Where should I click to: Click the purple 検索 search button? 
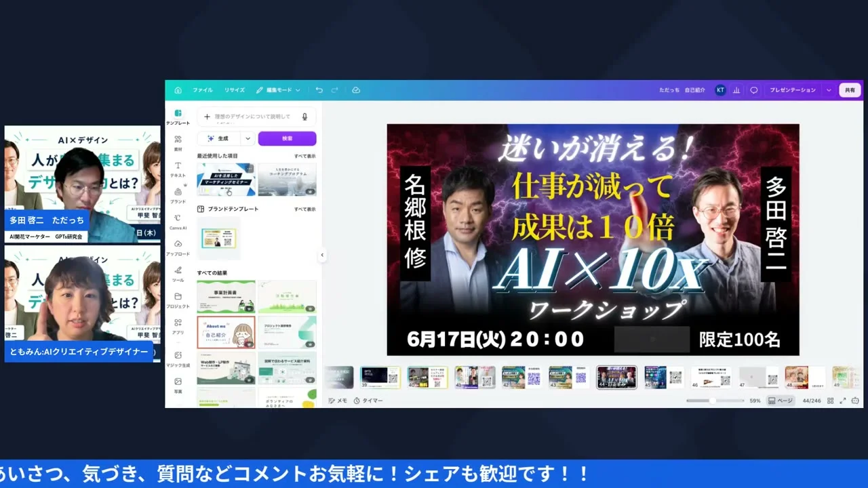[287, 138]
